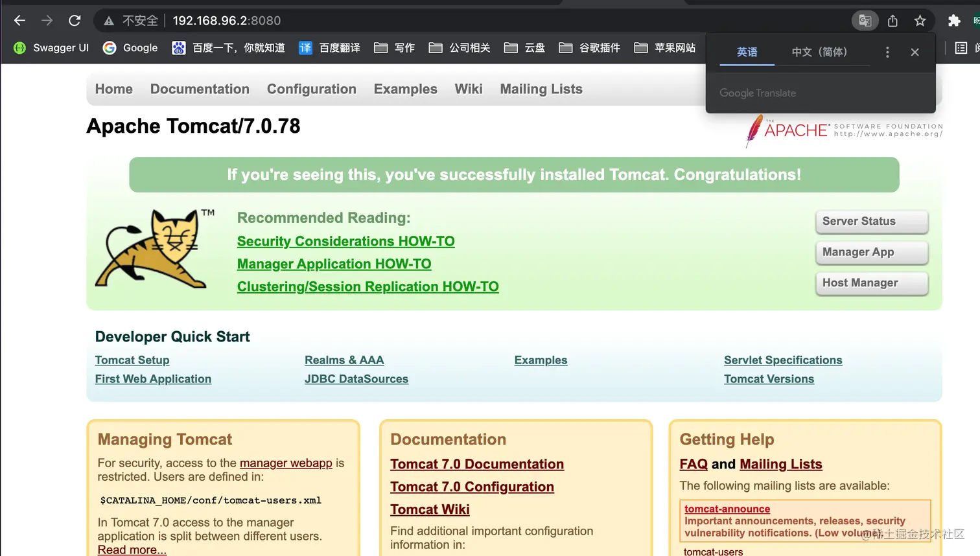Open the Tomcat Wiki link

(x=430, y=510)
